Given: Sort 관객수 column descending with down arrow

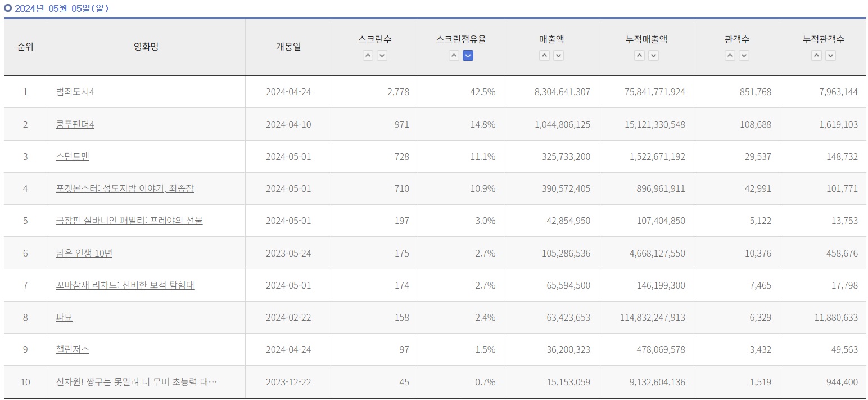Looking at the screenshot, I should tap(744, 56).
